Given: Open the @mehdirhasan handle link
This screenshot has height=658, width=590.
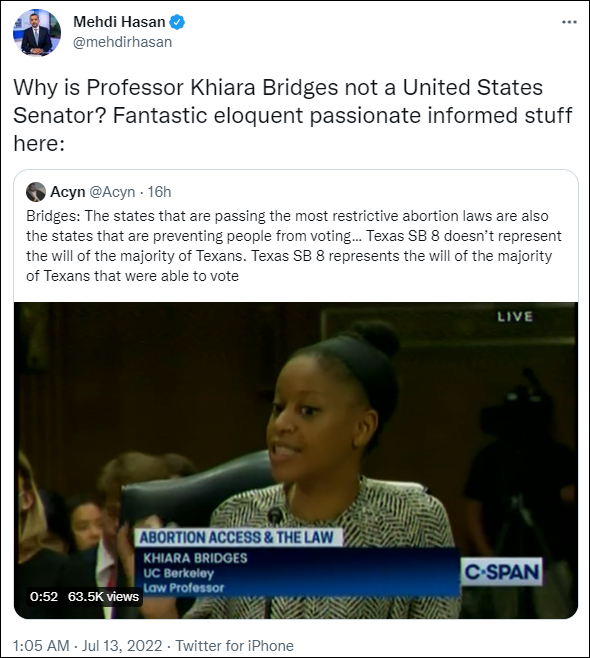Looking at the screenshot, I should click(x=123, y=42).
